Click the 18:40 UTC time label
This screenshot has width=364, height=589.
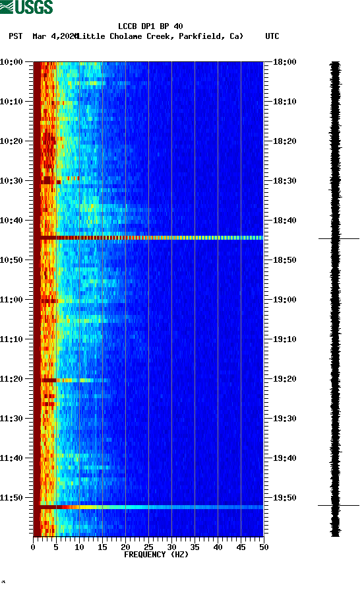(x=284, y=221)
